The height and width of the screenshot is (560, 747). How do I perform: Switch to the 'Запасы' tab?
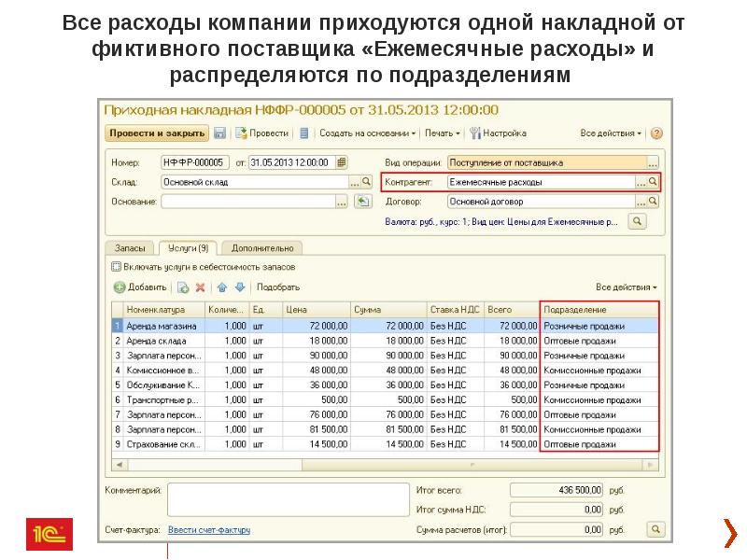point(130,248)
